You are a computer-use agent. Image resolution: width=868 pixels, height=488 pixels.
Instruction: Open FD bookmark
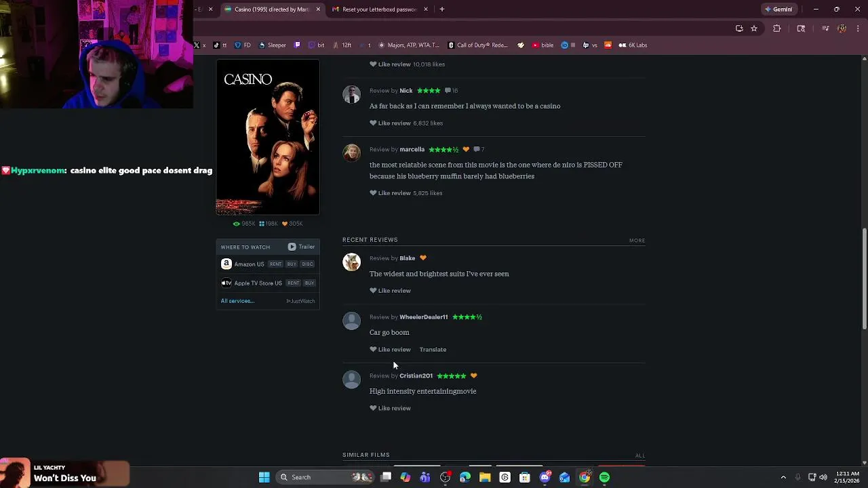pos(243,45)
